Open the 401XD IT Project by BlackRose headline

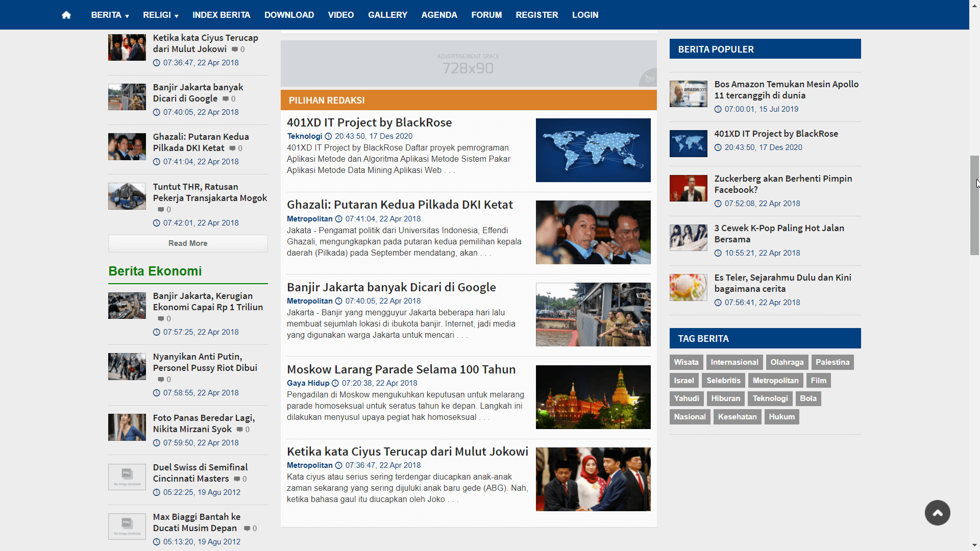(x=370, y=122)
